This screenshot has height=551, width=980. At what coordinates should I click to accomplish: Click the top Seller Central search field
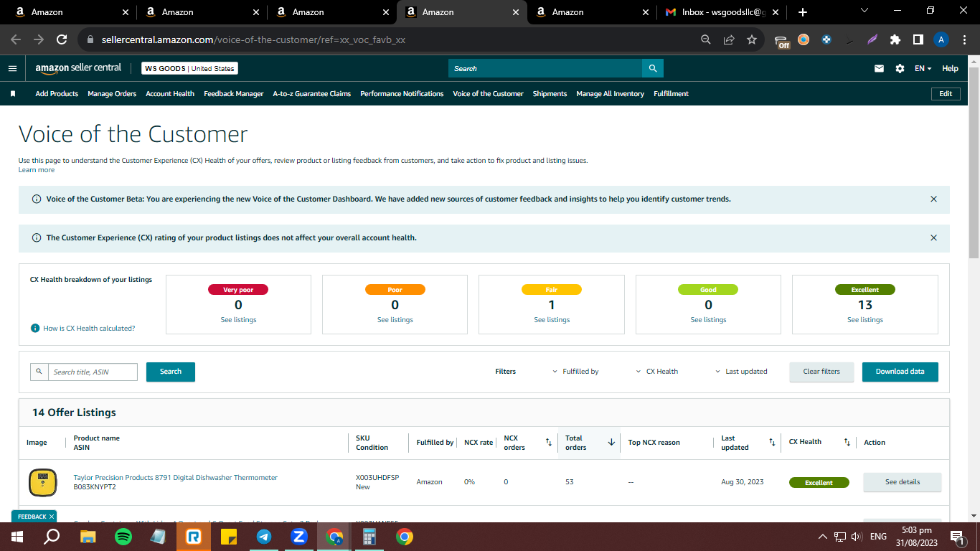(x=545, y=68)
